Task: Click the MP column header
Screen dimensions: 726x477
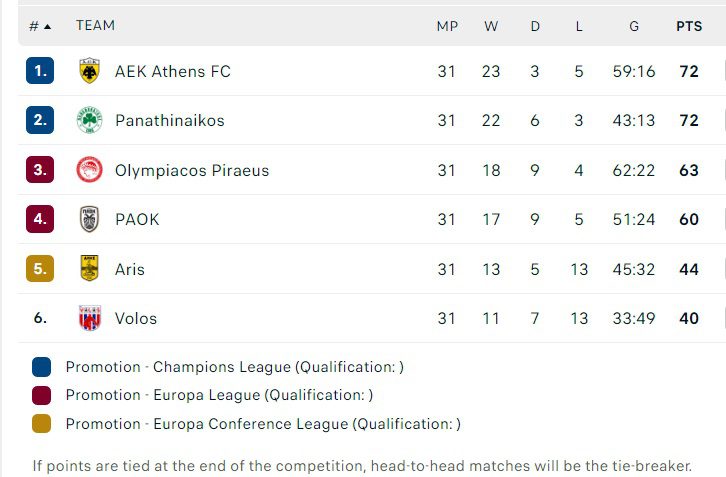Action: pos(446,26)
